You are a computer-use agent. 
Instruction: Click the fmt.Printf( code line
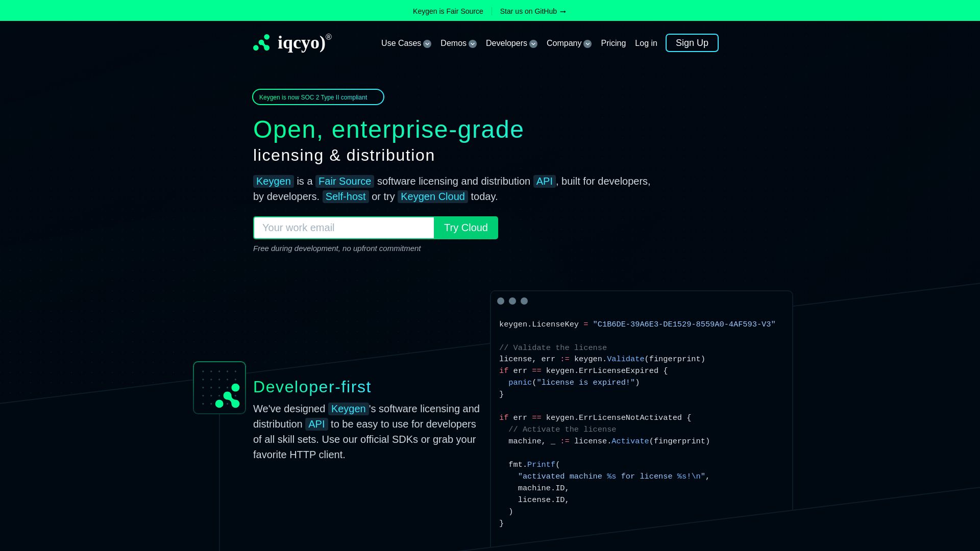(534, 465)
